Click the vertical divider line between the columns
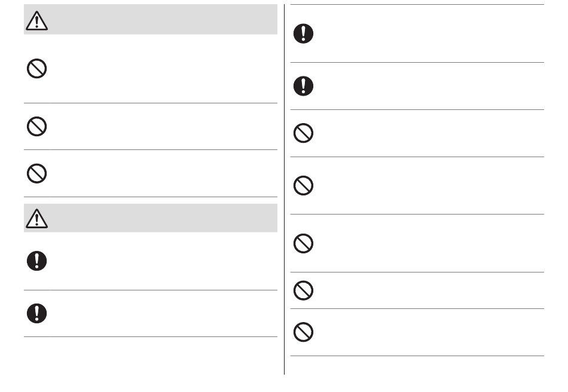Image resolution: width=568 pixels, height=392 pixels. click(285, 189)
